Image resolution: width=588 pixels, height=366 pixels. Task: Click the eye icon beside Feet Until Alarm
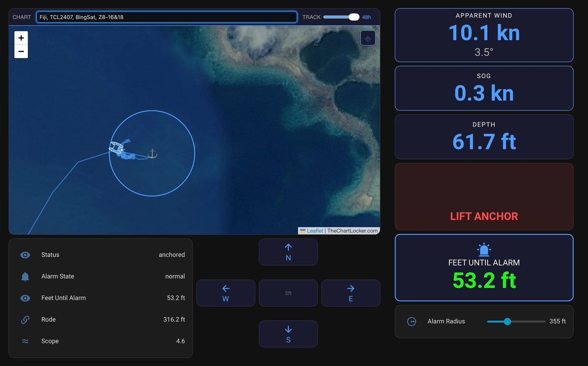point(25,298)
